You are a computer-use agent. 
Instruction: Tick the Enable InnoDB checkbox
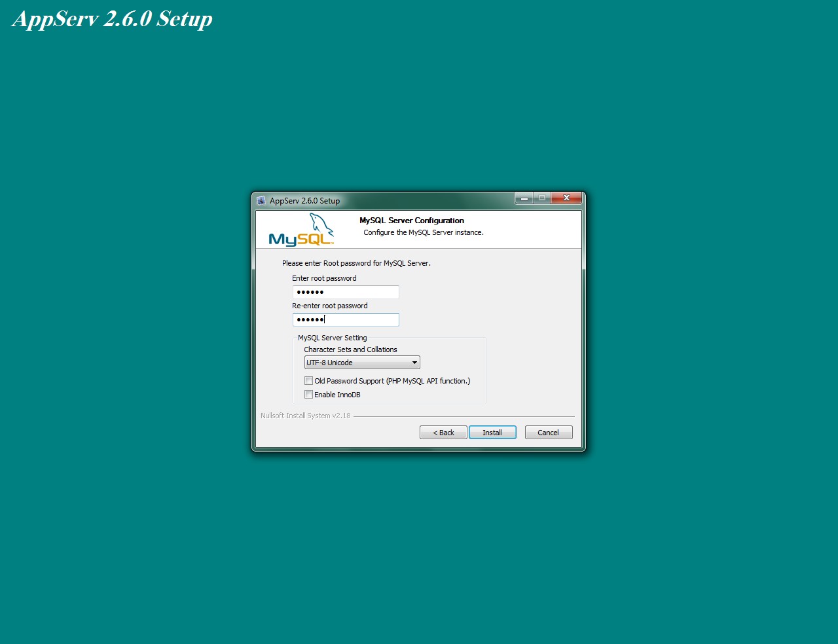pos(308,395)
